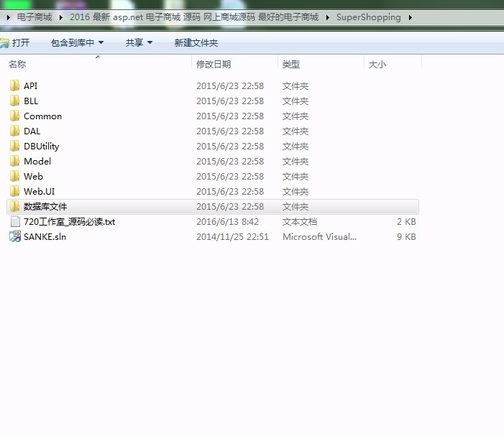Click the DBUtility folder icon

tap(14, 146)
